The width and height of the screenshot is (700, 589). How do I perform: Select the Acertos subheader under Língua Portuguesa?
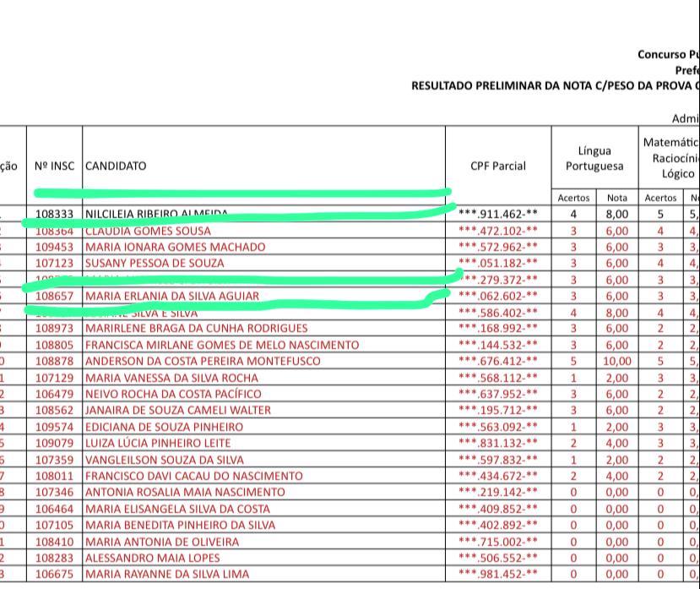tap(573, 198)
